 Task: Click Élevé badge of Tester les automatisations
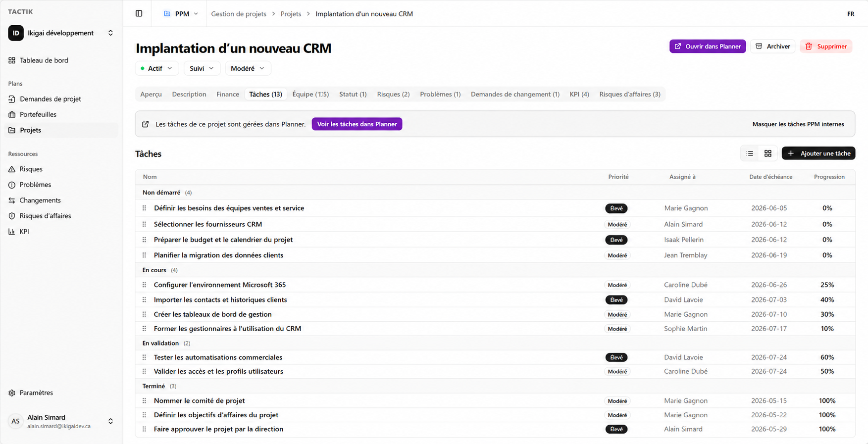pyautogui.click(x=616, y=357)
